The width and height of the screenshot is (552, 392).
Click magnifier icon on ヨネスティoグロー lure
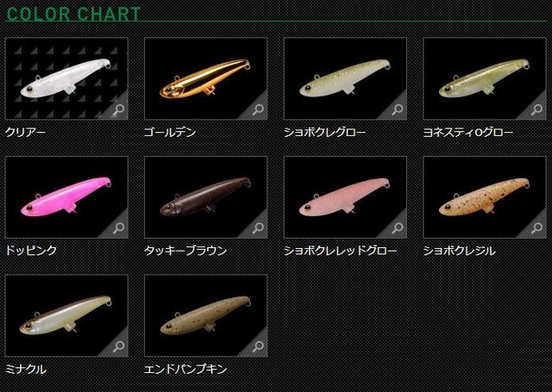[536, 109]
